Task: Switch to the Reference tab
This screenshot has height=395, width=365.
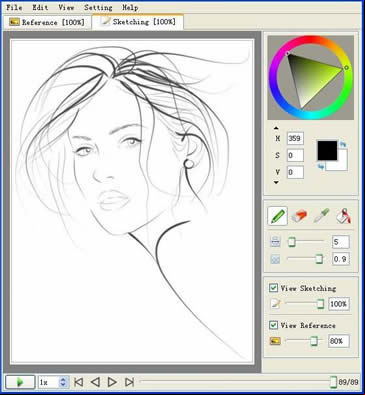Action: click(x=47, y=22)
